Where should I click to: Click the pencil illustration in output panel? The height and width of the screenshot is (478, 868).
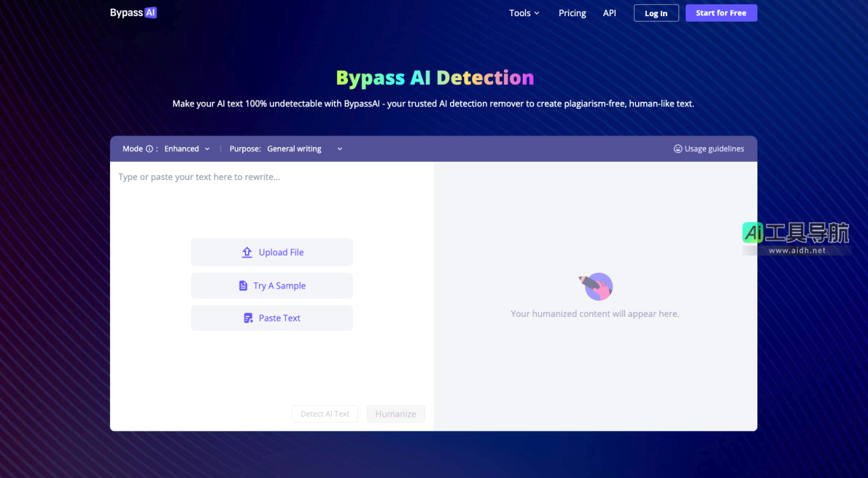(x=596, y=286)
